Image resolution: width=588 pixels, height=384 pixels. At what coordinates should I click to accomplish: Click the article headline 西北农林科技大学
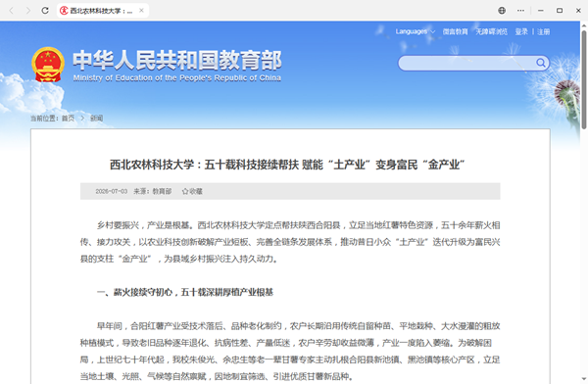(x=287, y=165)
